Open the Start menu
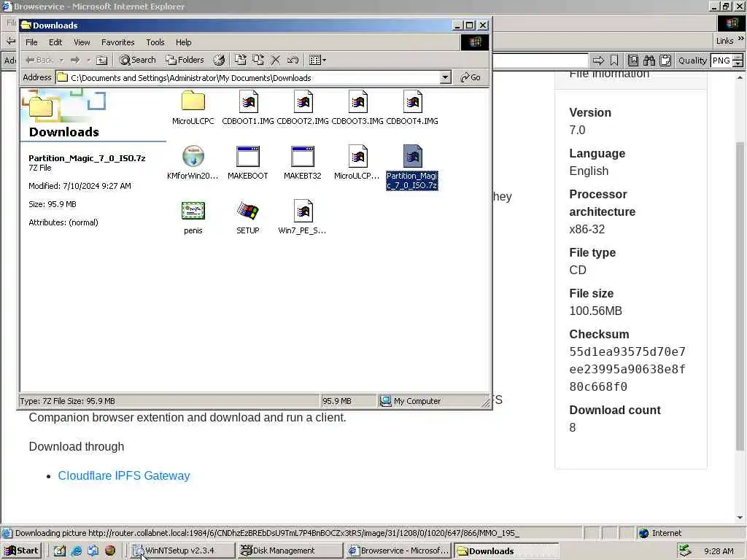 21,551
